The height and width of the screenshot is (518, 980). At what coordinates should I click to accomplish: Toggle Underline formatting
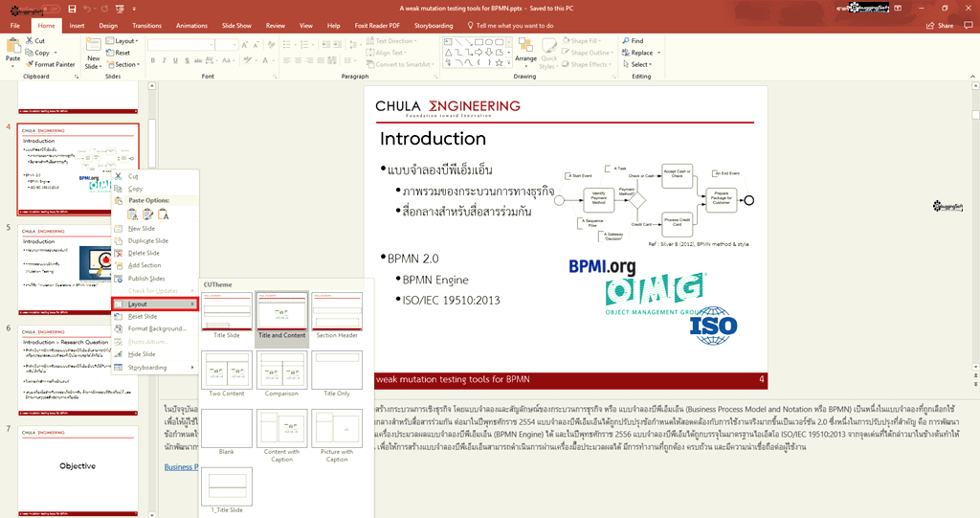click(175, 60)
